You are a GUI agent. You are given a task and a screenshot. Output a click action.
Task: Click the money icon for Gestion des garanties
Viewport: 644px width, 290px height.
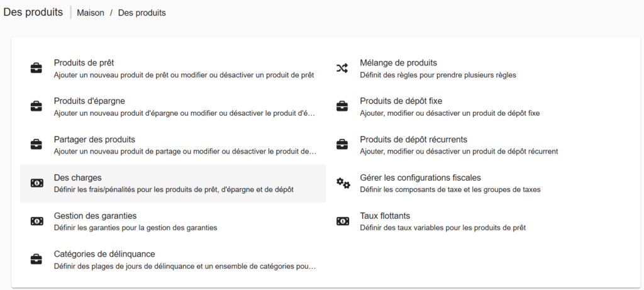click(36, 221)
